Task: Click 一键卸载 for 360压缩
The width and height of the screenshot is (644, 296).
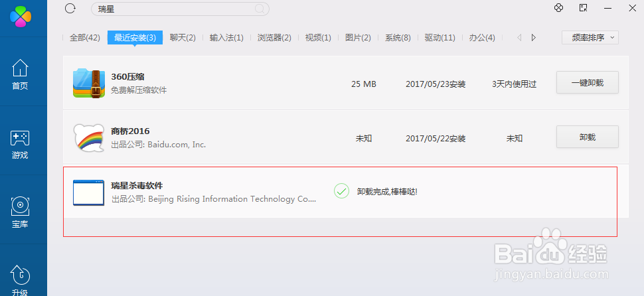Action: 588,82
